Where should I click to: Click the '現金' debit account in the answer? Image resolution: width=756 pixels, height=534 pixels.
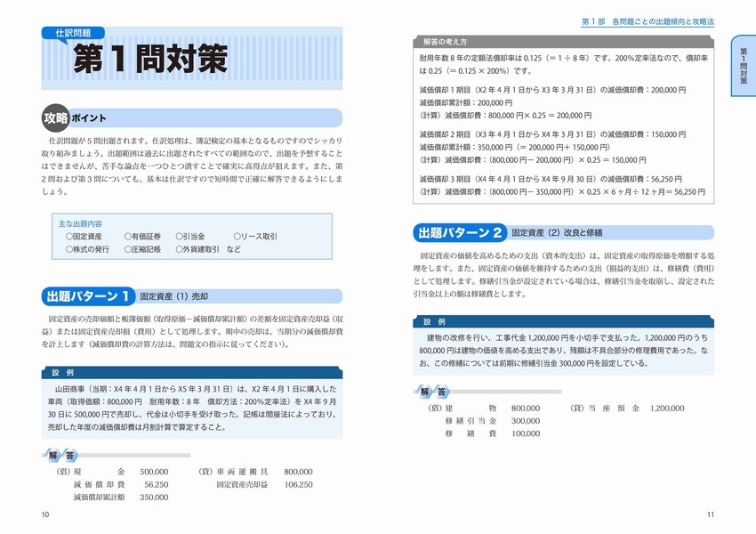click(x=99, y=472)
